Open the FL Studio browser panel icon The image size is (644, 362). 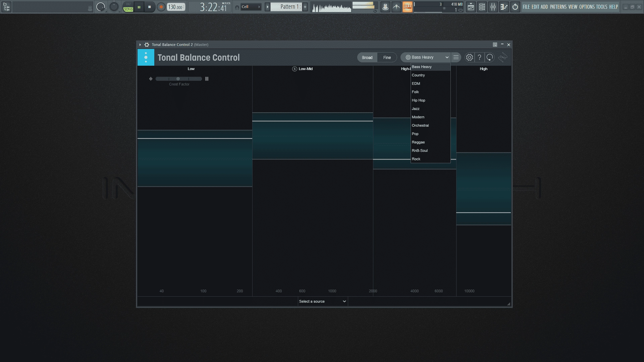6,7
